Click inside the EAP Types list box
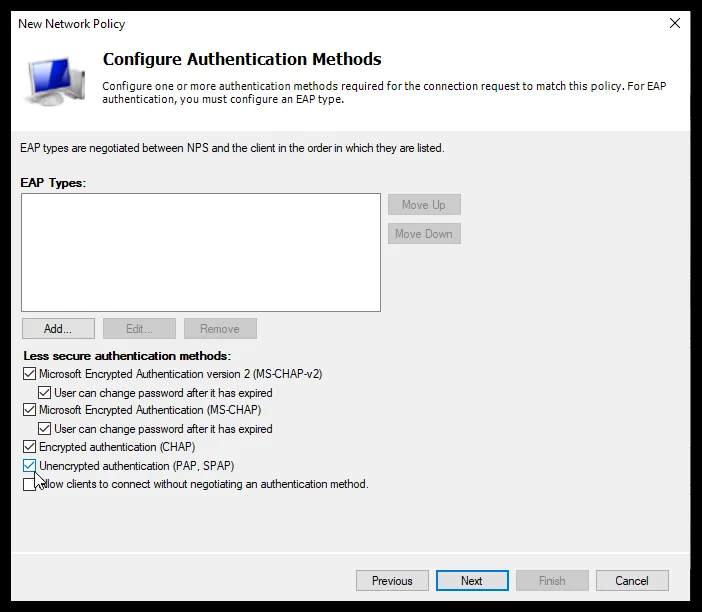Viewport: 702px width, 612px height. click(x=201, y=253)
